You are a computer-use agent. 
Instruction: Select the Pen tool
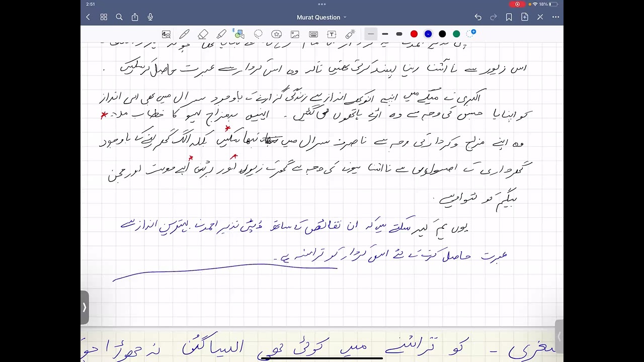click(x=184, y=34)
